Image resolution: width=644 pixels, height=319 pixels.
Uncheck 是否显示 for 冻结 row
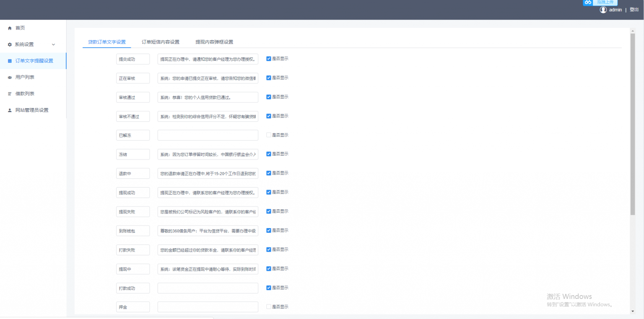268,154
